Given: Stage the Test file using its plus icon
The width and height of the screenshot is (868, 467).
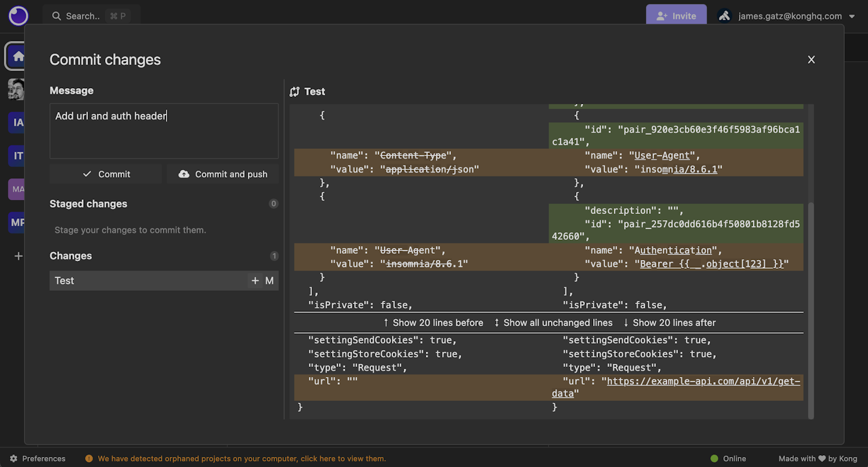Looking at the screenshot, I should click(x=255, y=280).
